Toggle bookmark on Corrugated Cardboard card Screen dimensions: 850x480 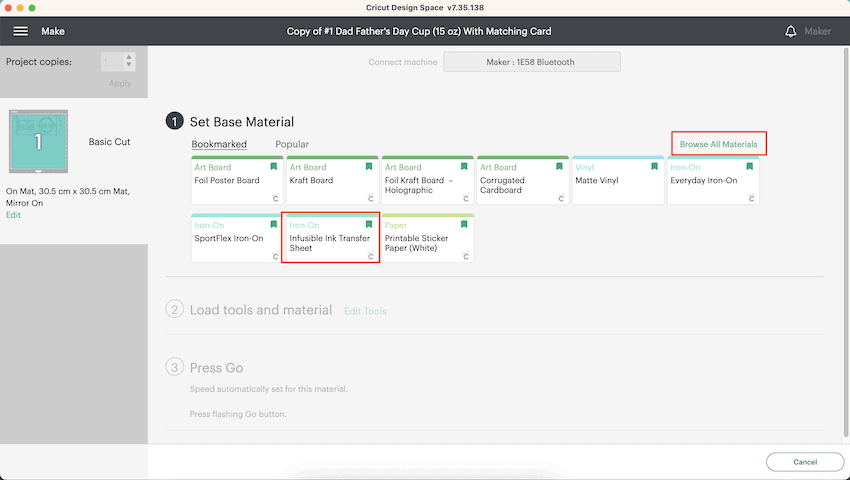point(559,167)
